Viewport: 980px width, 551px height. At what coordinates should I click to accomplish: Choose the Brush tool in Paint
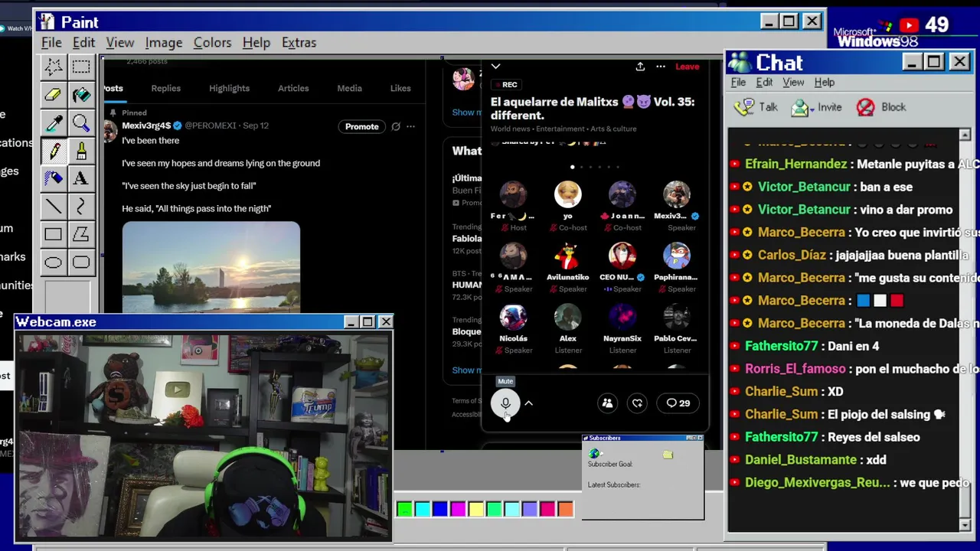coord(80,151)
